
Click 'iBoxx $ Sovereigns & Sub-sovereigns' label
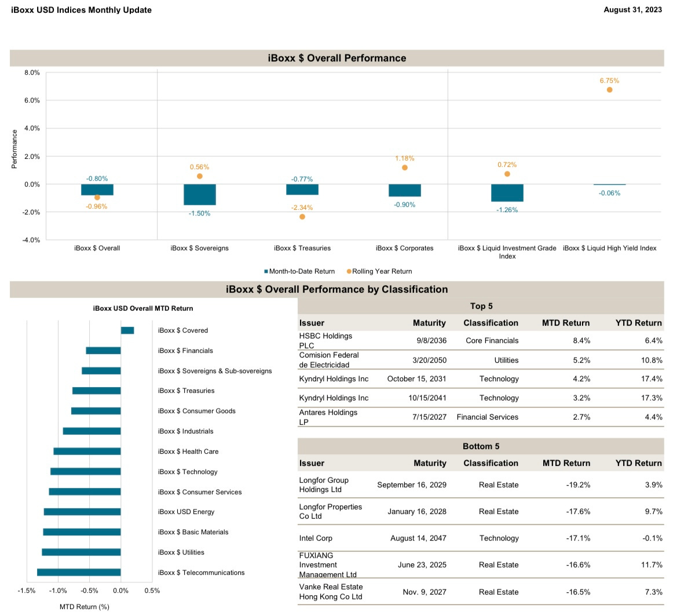click(215, 371)
